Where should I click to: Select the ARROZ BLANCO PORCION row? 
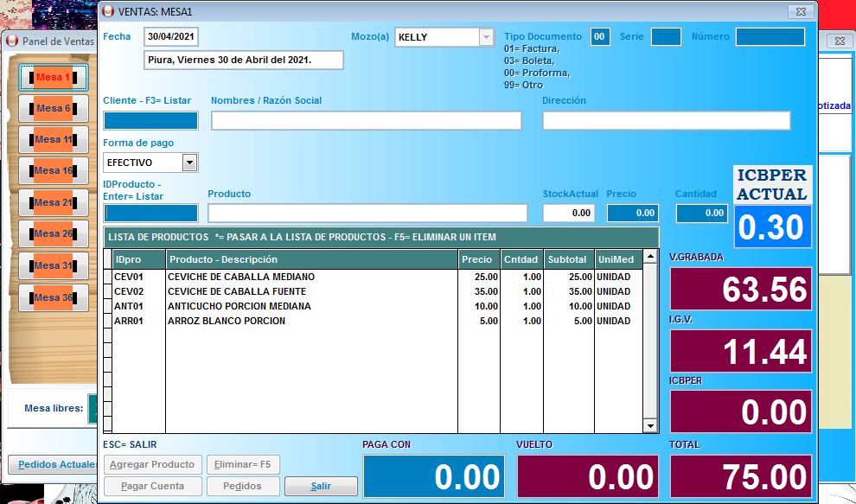[311, 321]
